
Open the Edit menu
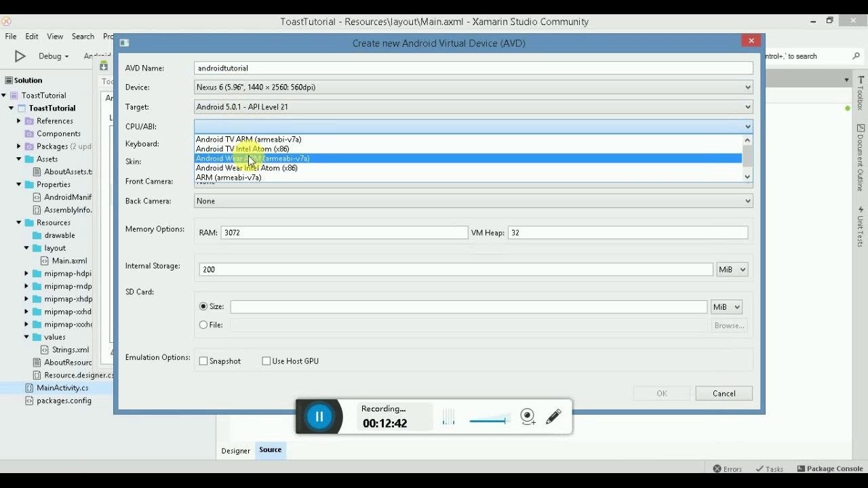click(32, 37)
